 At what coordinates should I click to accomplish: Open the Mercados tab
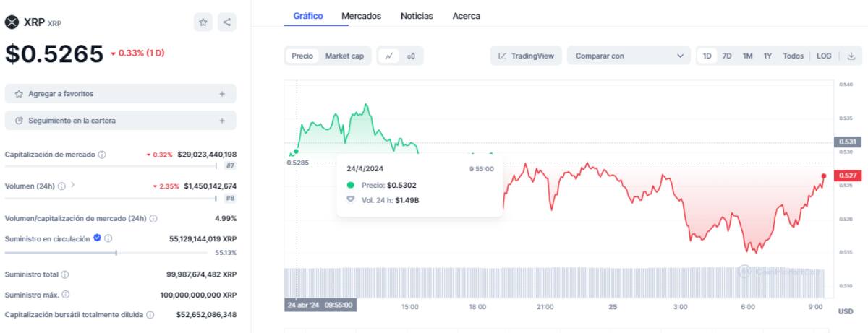tap(361, 16)
